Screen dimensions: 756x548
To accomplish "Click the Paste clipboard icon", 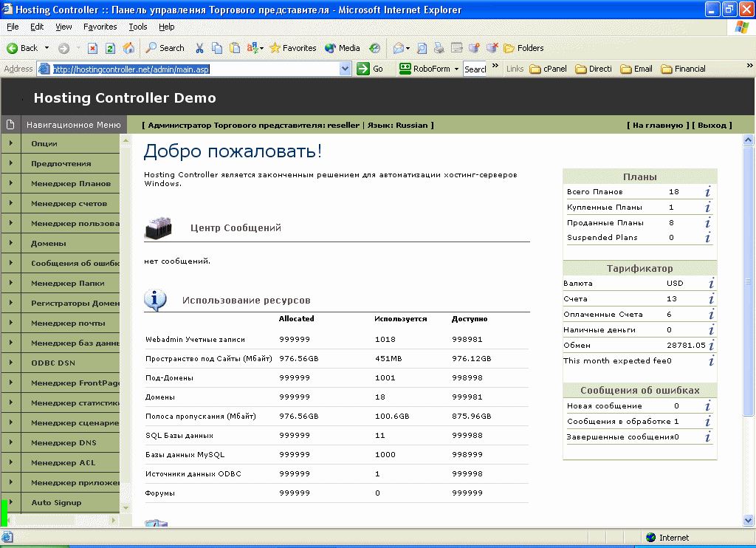I will tap(235, 48).
